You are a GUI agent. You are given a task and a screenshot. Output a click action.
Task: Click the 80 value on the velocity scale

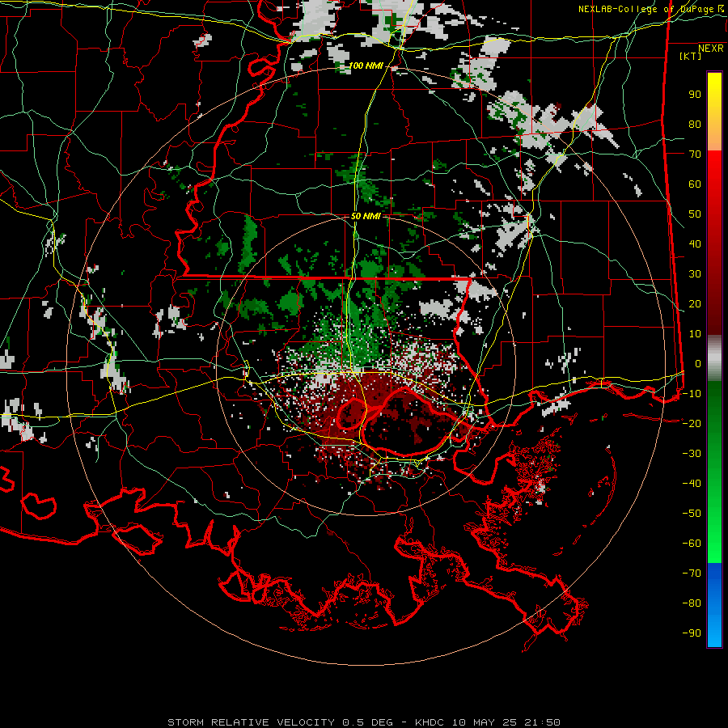tap(695, 125)
